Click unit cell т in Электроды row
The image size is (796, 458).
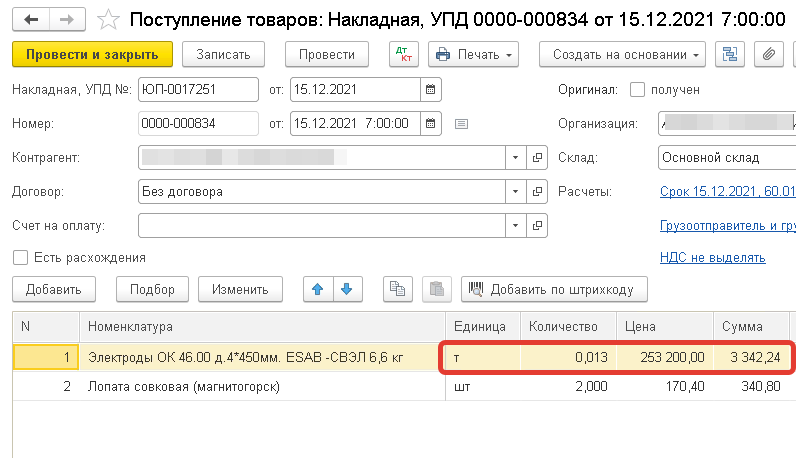(483, 357)
